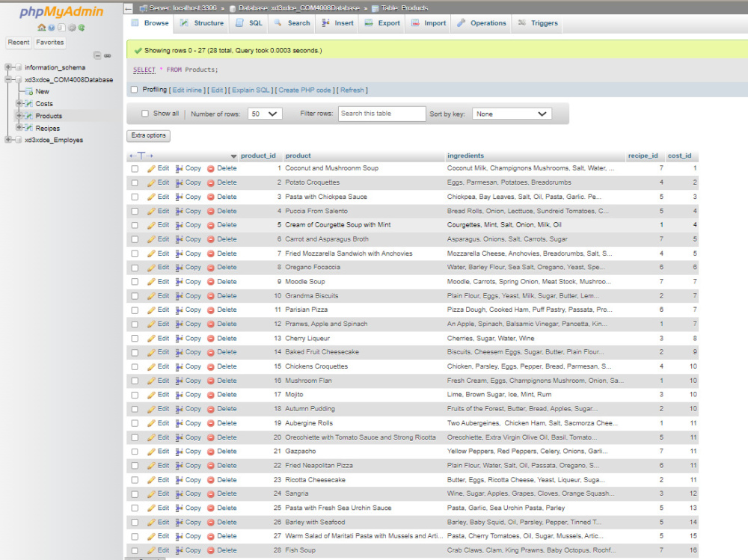This screenshot has height=560, width=748.
Task: Click the pencil Edit icon for Potato Croquettes
Action: tap(151, 182)
